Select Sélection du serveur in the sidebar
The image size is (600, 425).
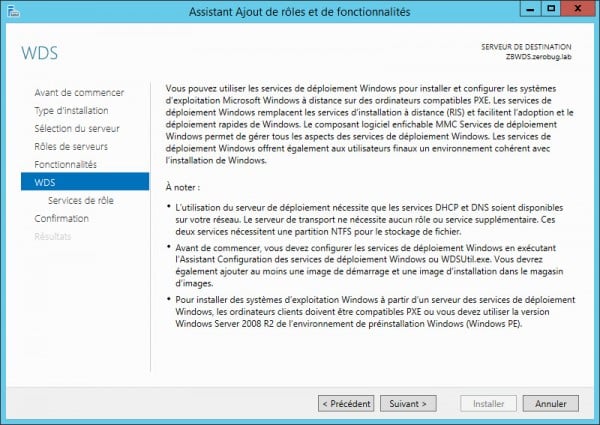point(76,129)
